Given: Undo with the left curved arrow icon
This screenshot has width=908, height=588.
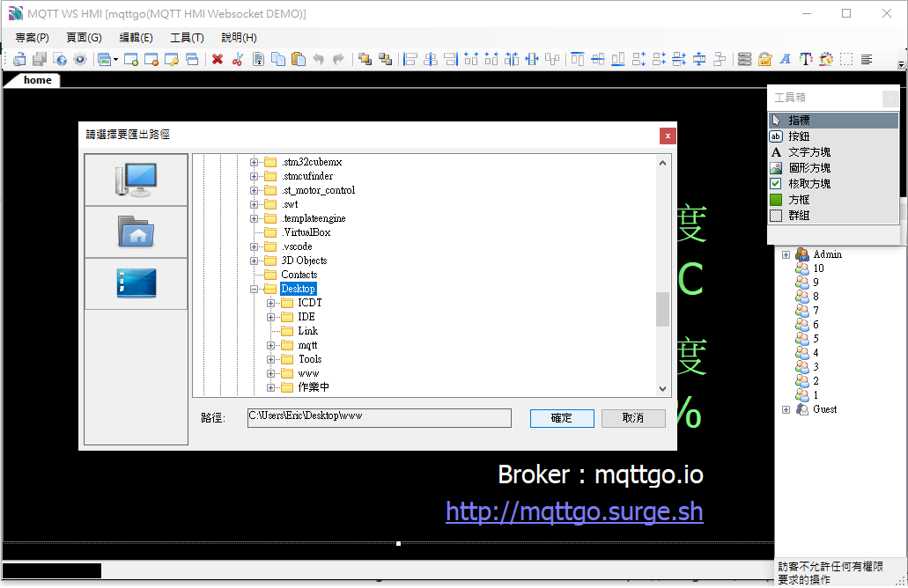Looking at the screenshot, I should coord(318,59).
